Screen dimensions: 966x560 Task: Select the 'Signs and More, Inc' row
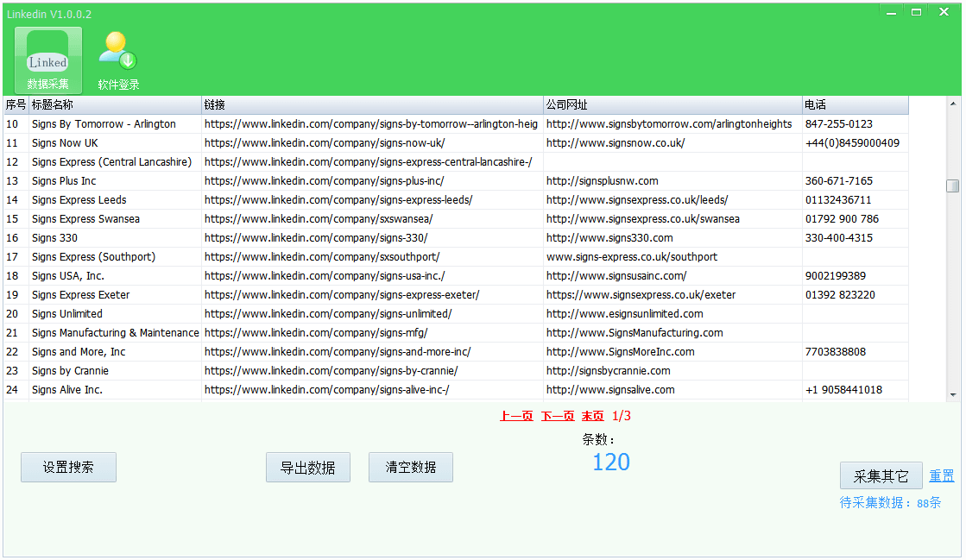click(456, 352)
